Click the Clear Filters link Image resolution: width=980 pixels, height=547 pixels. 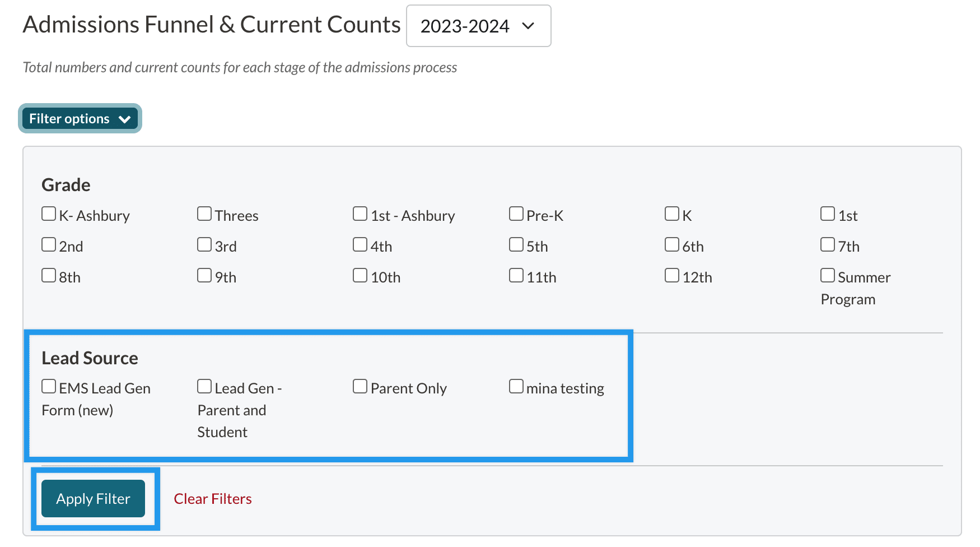(213, 498)
